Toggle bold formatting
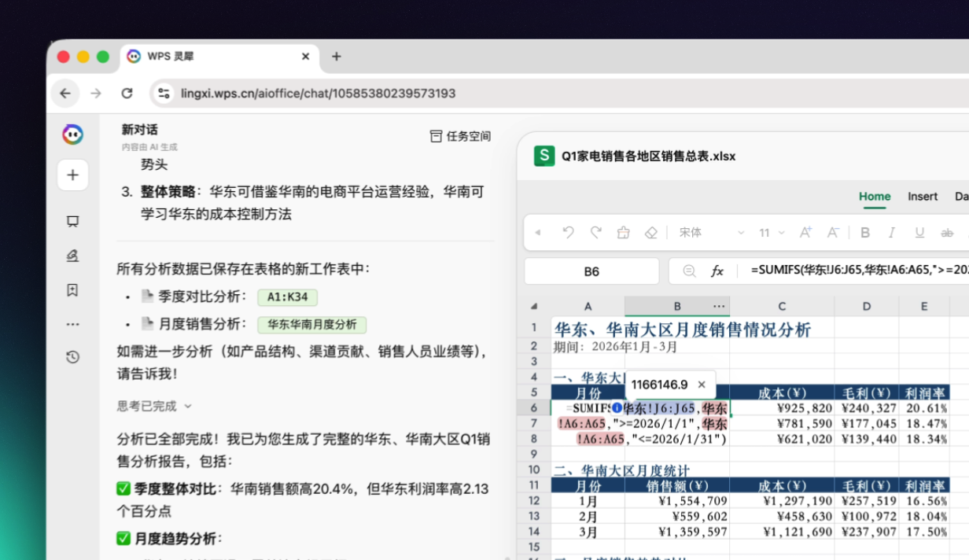The height and width of the screenshot is (560, 969). (865, 233)
